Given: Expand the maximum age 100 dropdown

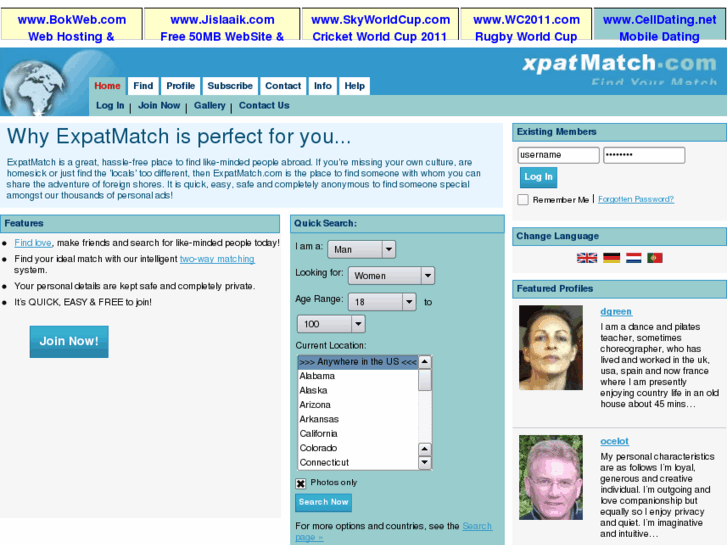Looking at the screenshot, I should click(331, 324).
